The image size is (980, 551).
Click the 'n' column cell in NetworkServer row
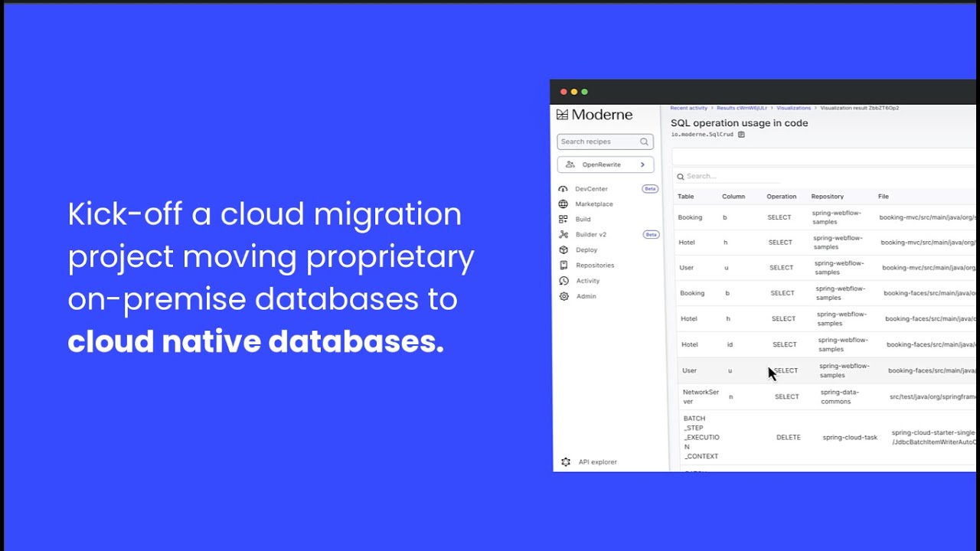pos(731,397)
